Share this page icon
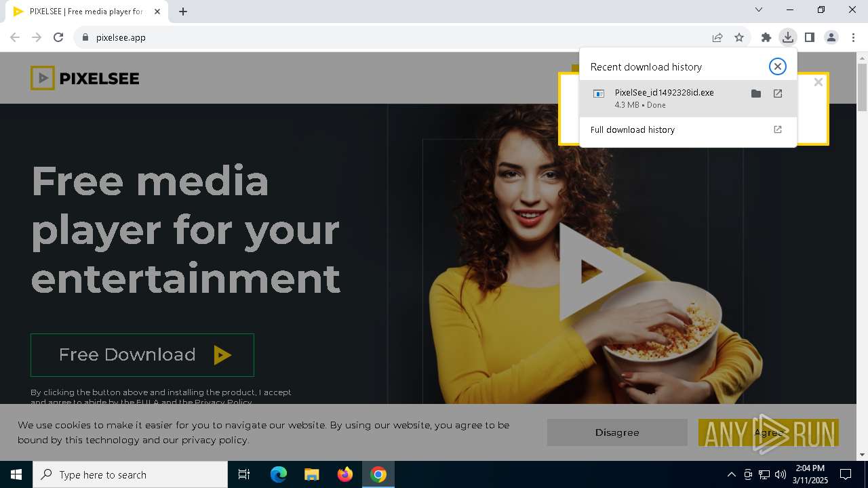 717,37
